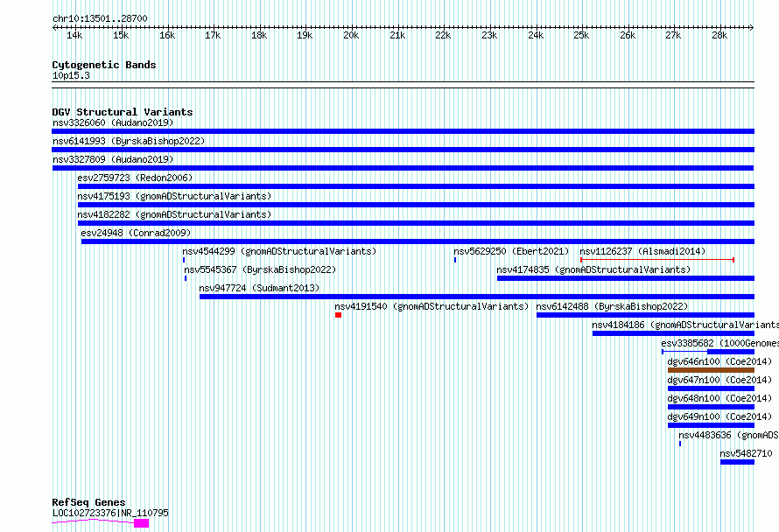Screen dimensions: 779x532
Task: Click the 14k tick on the ruler
Action: [74, 35]
